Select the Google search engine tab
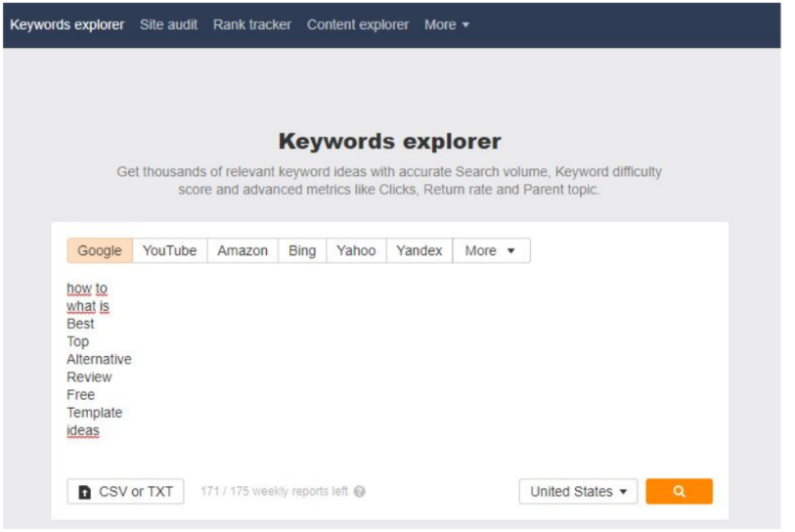 click(x=99, y=251)
